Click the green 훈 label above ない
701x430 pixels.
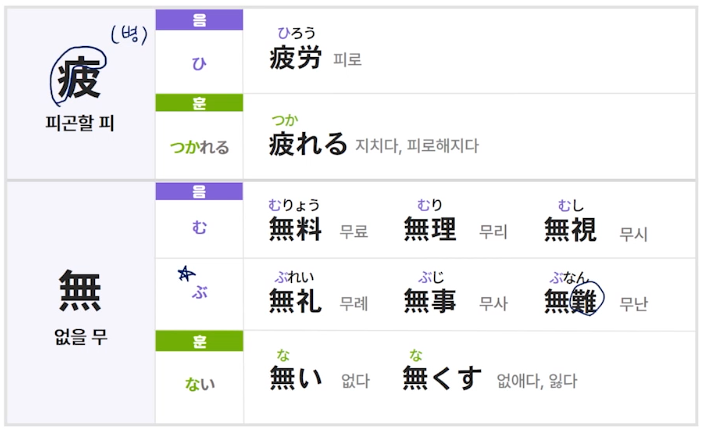click(x=199, y=341)
